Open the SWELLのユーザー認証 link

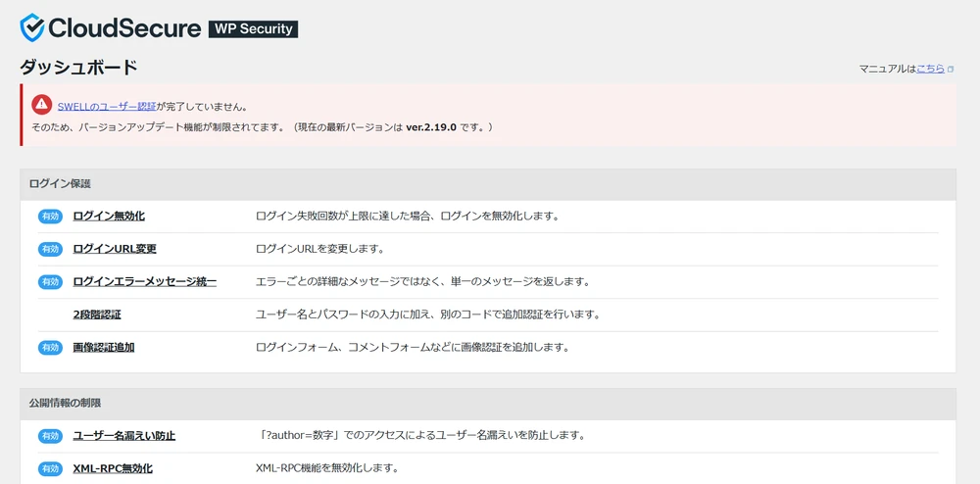point(107,106)
